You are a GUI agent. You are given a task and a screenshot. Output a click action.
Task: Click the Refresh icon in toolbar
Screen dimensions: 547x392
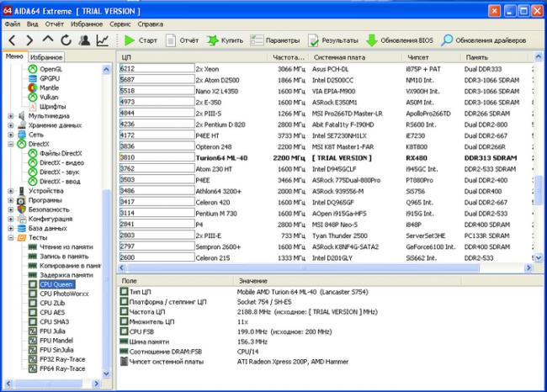point(66,40)
